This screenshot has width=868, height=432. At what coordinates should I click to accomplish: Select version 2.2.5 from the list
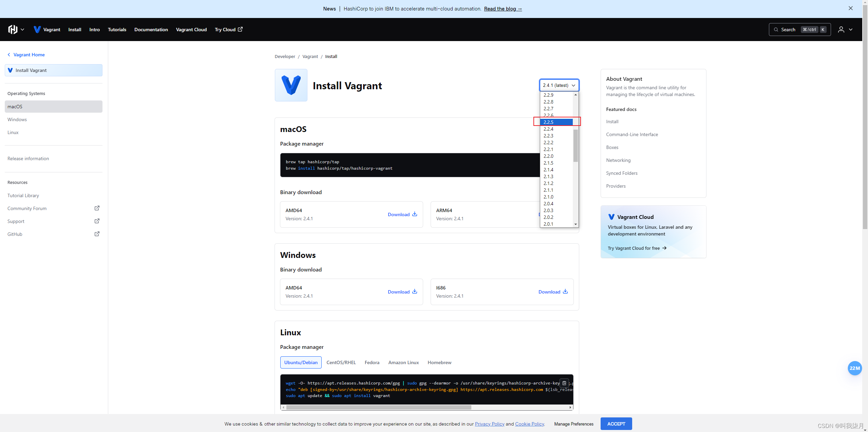556,122
